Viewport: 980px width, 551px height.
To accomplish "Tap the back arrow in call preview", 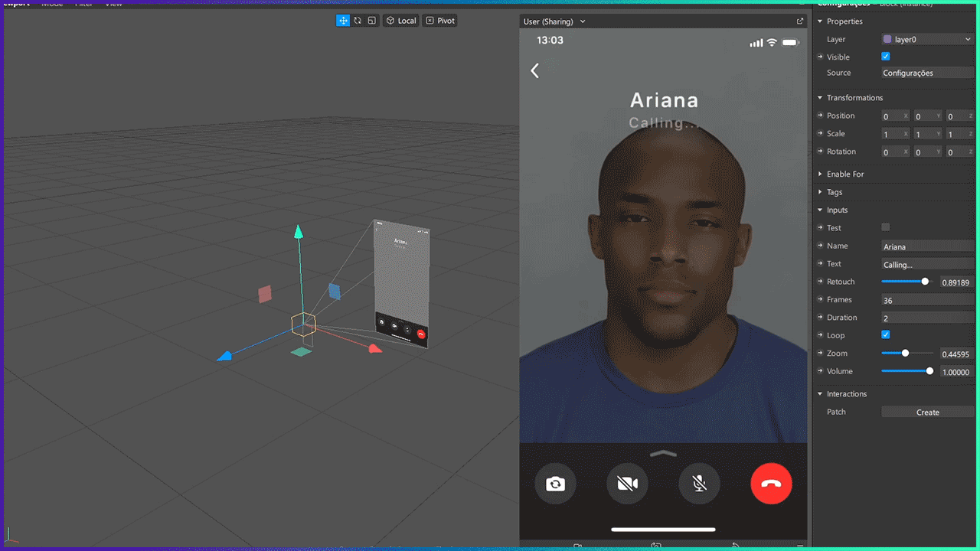I will click(x=535, y=70).
